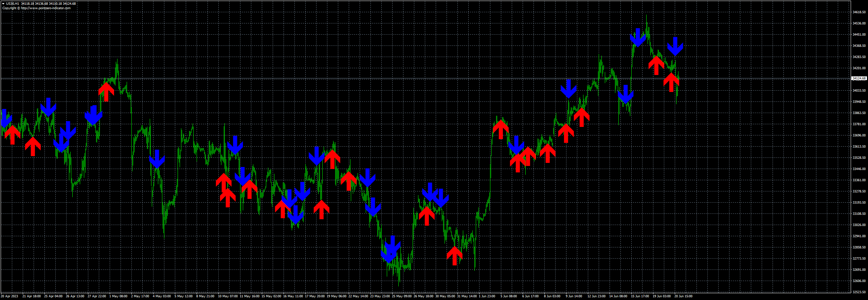Click the 34368.50 price axis label
This screenshot has width=868, height=300.
(x=860, y=46)
